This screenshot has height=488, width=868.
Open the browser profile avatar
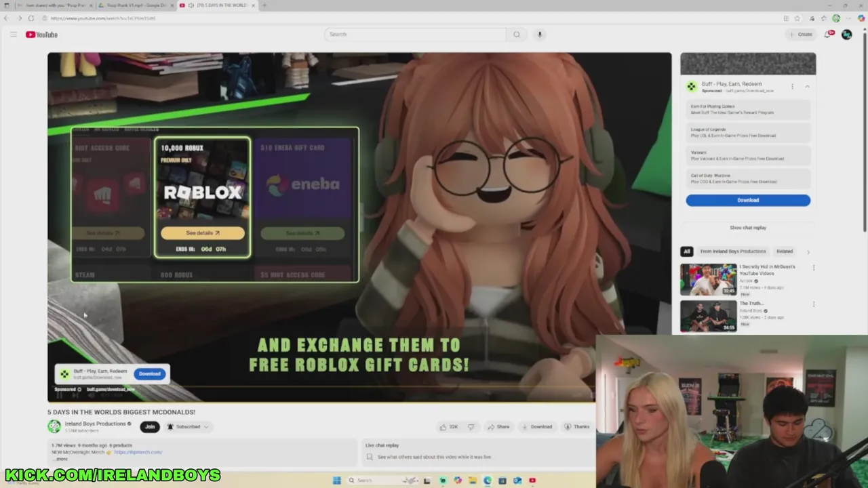pos(836,18)
